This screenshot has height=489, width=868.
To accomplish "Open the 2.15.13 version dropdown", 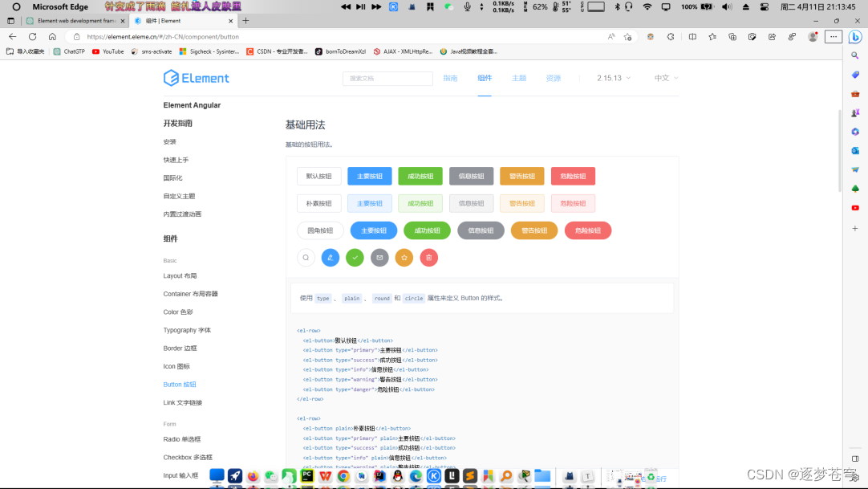I will pyautogui.click(x=614, y=78).
